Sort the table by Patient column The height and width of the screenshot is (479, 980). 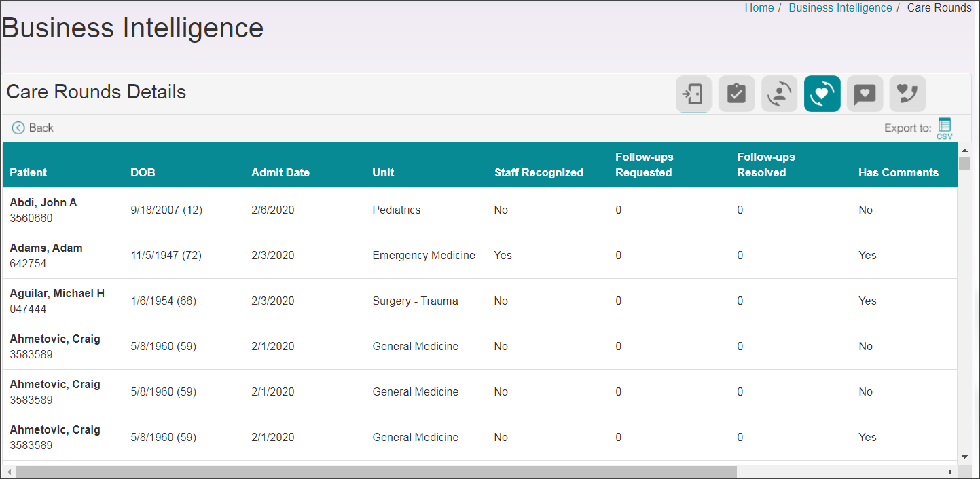[x=28, y=172]
